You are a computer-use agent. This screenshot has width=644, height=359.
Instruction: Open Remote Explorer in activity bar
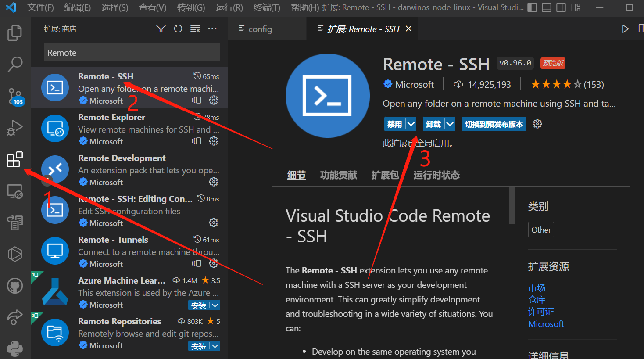click(x=15, y=191)
